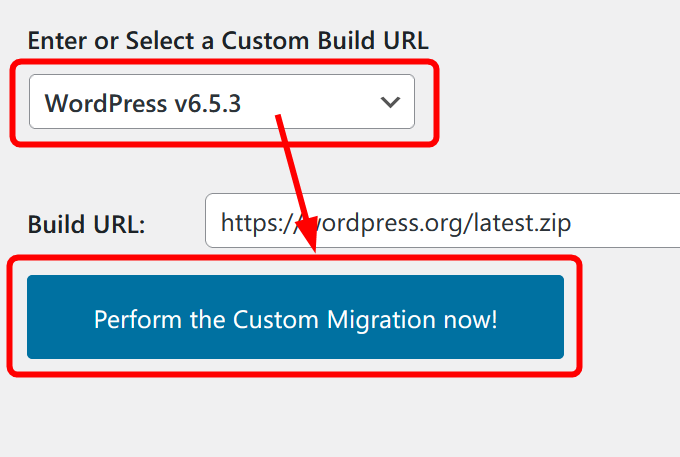Click the 'Enter or Select a Custom Build URL' label
Viewport: 680px width, 457px height.
tap(228, 41)
